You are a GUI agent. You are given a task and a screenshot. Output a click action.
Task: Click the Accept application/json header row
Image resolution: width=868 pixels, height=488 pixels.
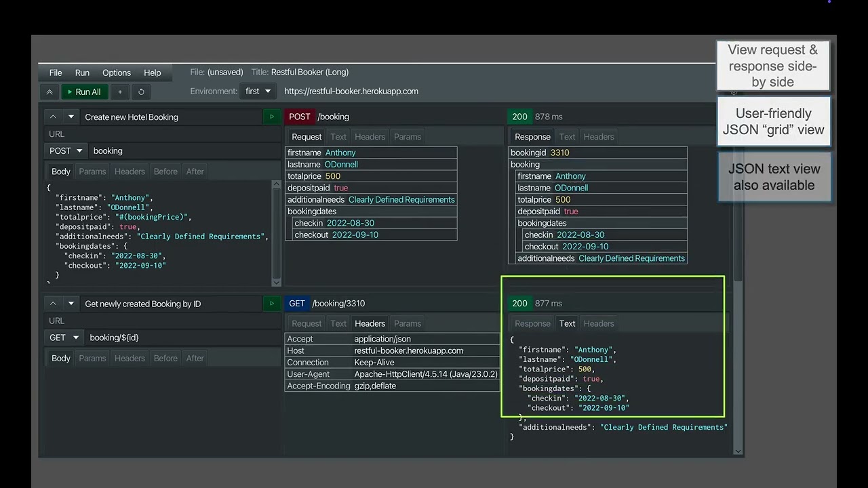393,339
